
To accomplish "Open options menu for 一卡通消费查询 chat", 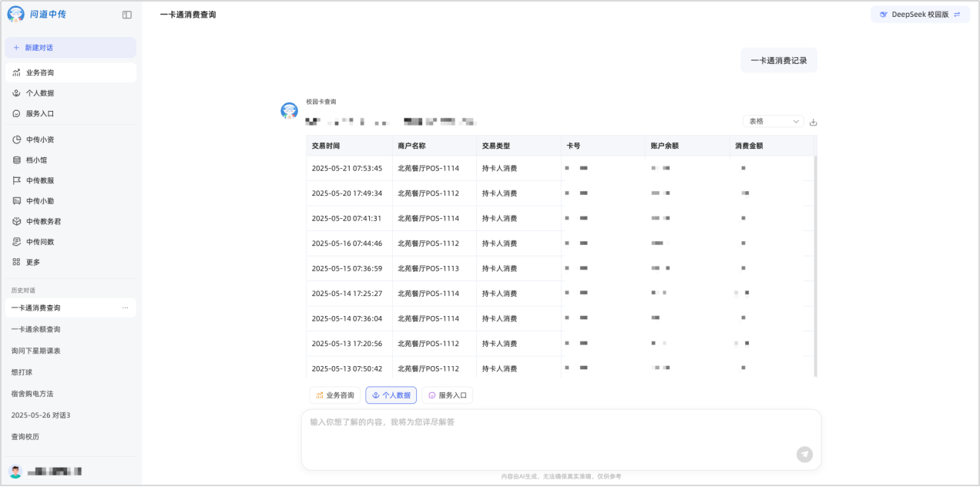I will 125,308.
